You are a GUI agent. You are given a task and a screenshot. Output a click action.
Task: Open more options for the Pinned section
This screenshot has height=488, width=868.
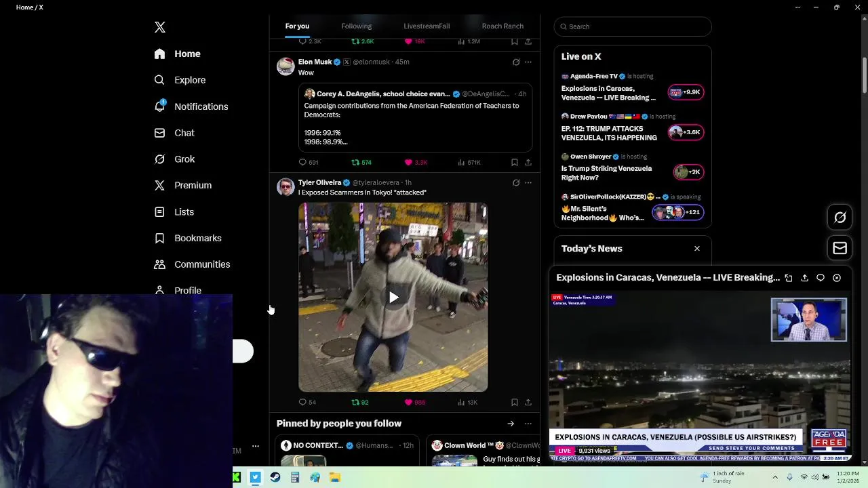528,424
